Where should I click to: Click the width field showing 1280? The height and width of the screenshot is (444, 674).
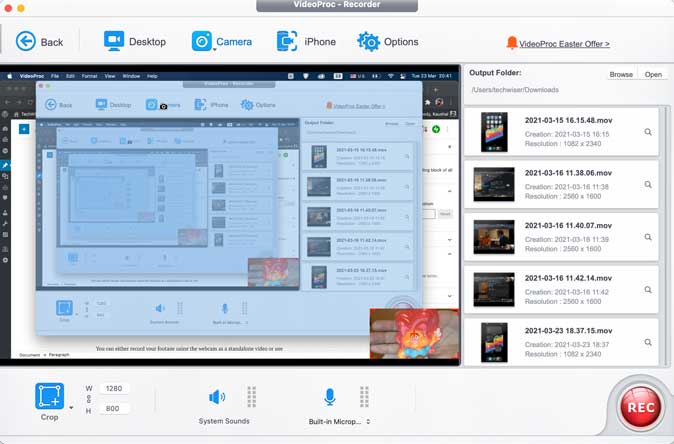coord(114,388)
